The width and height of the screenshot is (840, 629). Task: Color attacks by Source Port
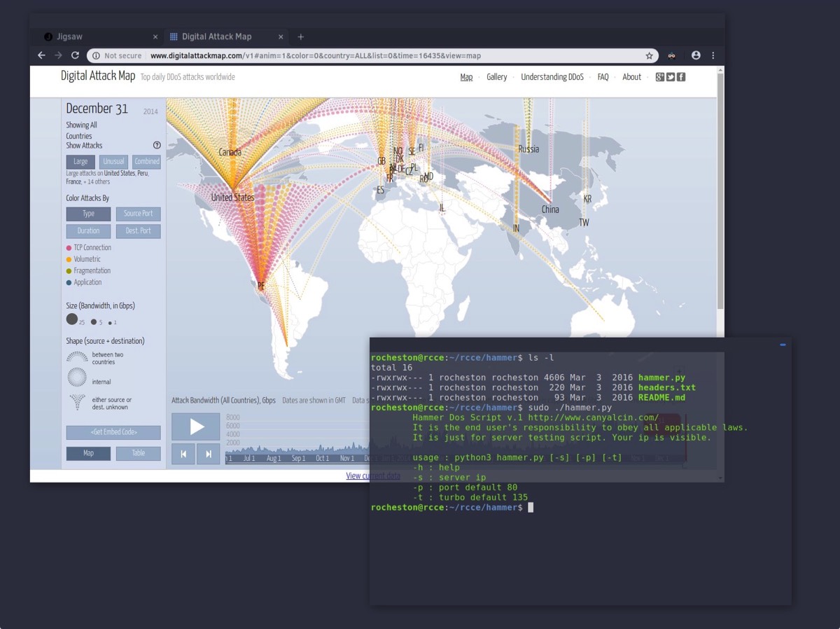[x=138, y=214]
